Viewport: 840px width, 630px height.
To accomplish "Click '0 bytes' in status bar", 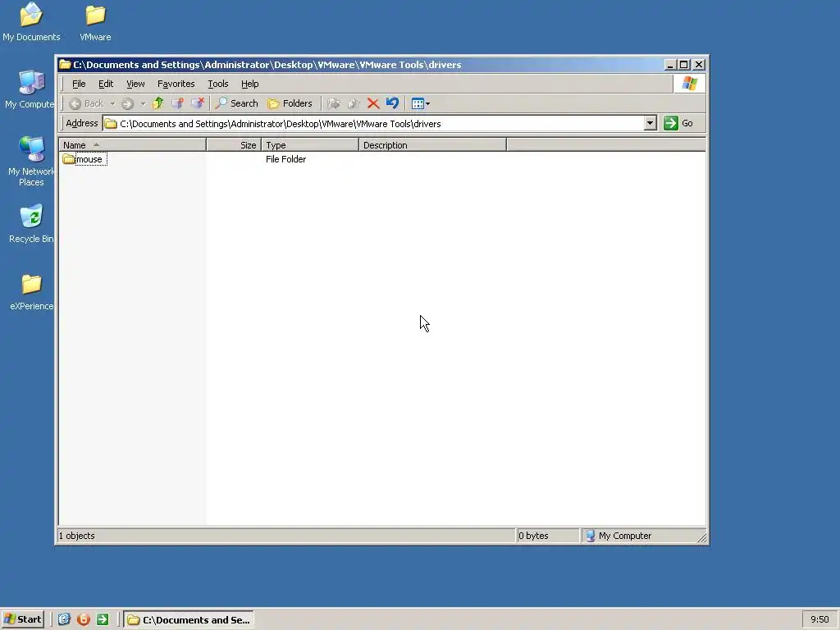I will 533,536.
